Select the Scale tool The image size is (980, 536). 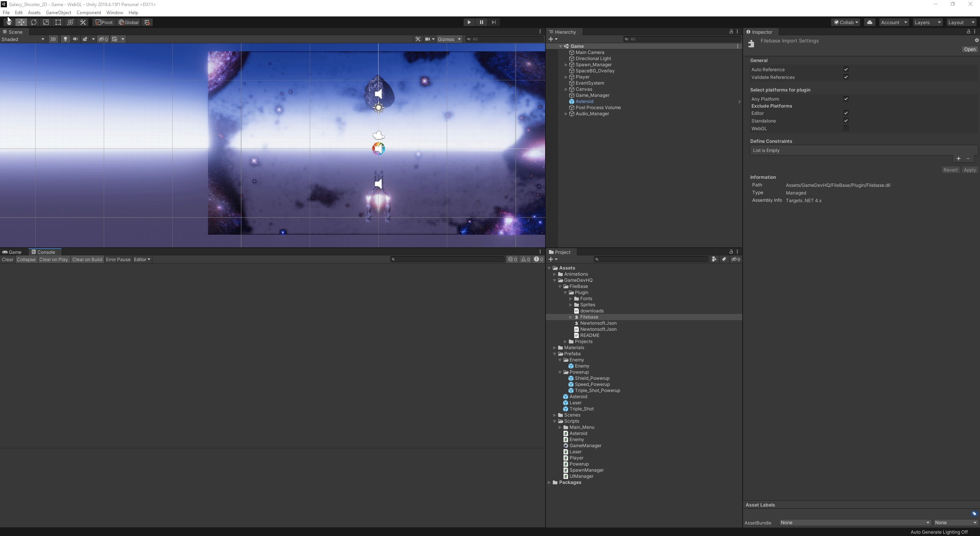(x=46, y=22)
